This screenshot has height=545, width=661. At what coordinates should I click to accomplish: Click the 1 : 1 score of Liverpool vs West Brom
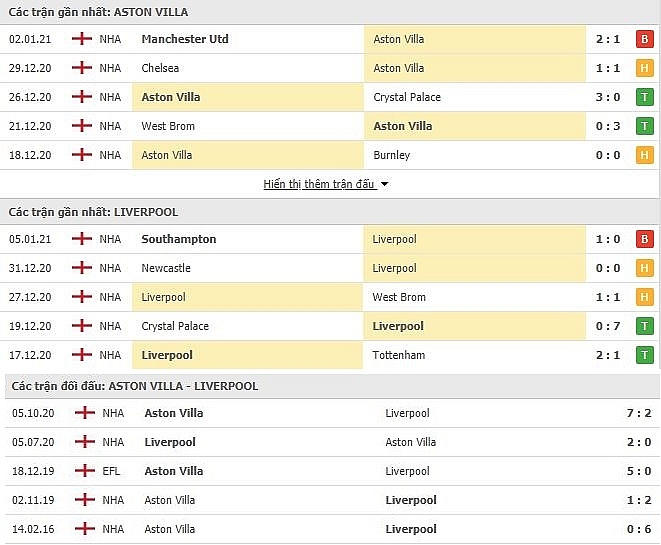coord(607,297)
